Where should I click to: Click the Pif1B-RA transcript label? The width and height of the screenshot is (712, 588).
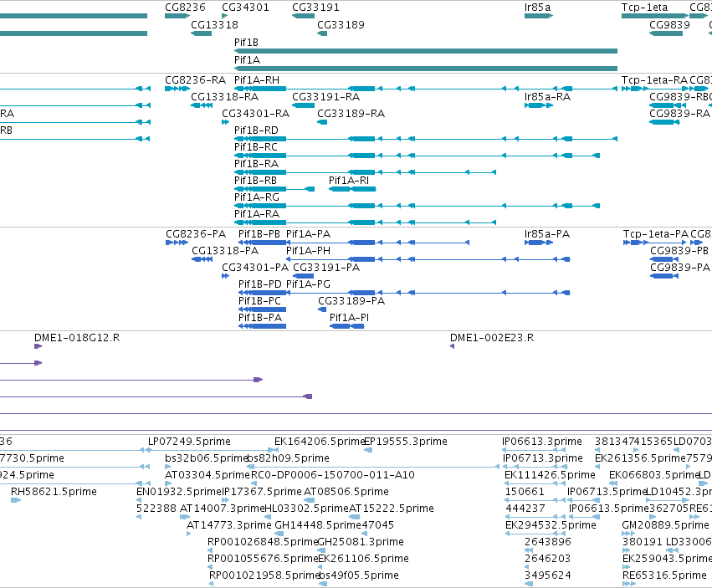pos(256,163)
